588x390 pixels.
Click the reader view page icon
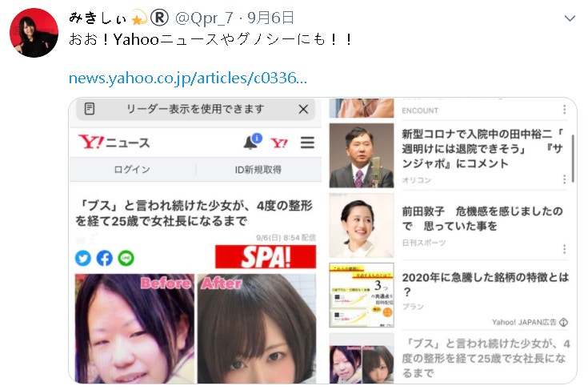coord(90,108)
